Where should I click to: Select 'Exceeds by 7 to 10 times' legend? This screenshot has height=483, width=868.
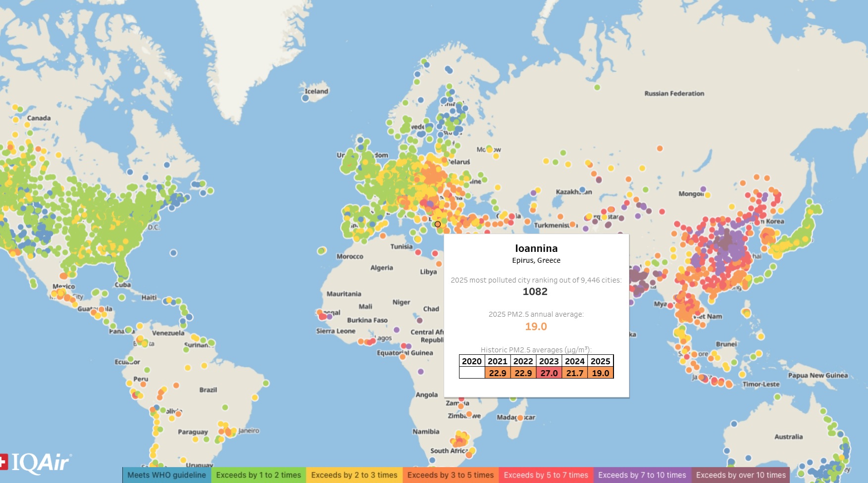(x=642, y=475)
